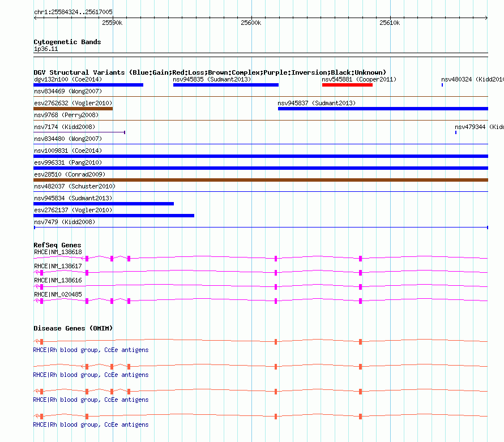The height and width of the screenshot is (442, 504).
Task: Click the dgv132n100 (Coe2014) blue variant bar
Action: [x=88, y=85]
